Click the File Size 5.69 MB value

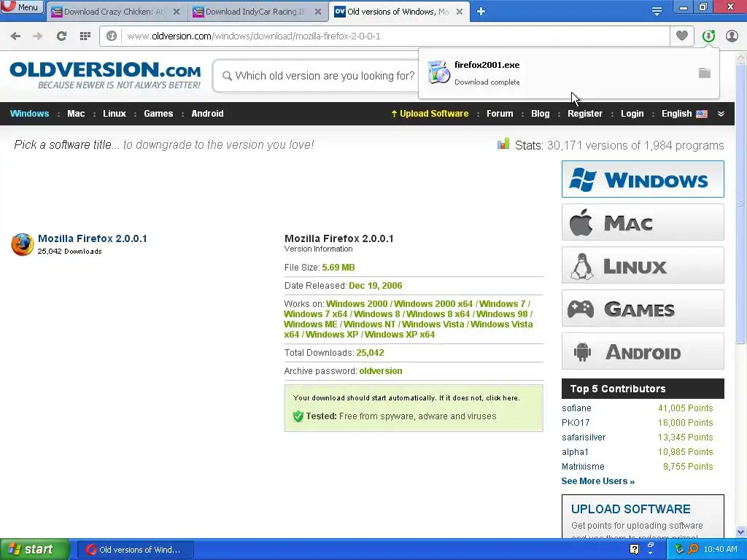pyautogui.click(x=338, y=268)
